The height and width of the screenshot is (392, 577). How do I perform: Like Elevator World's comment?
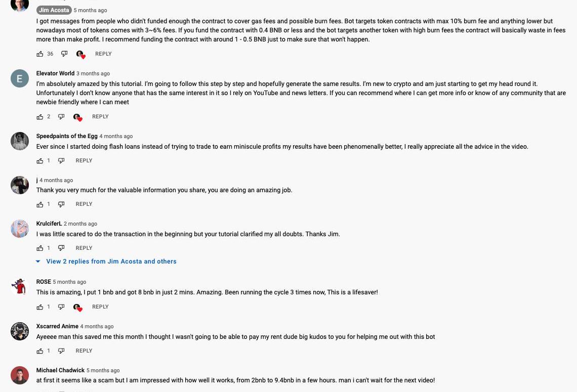[x=40, y=117]
